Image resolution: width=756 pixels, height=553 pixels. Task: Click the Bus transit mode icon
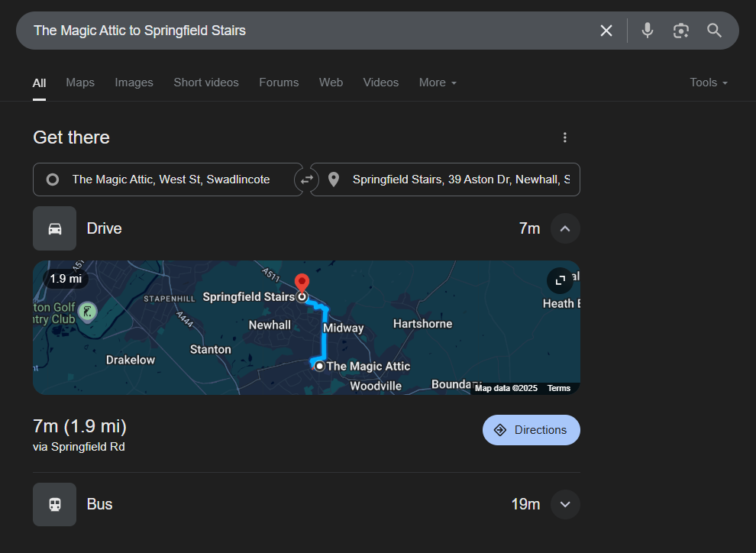point(54,504)
